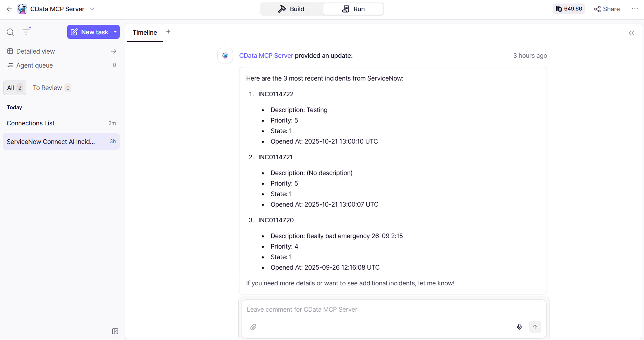Click the attach file paperclip icon
Viewport: 644px width, 340px height.
253,327
